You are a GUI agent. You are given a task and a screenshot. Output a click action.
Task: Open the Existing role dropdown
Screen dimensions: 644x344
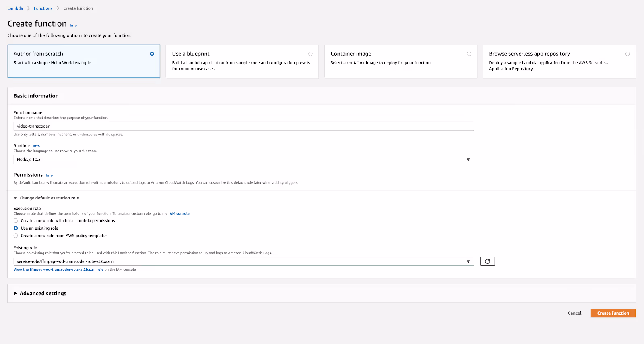coord(244,261)
